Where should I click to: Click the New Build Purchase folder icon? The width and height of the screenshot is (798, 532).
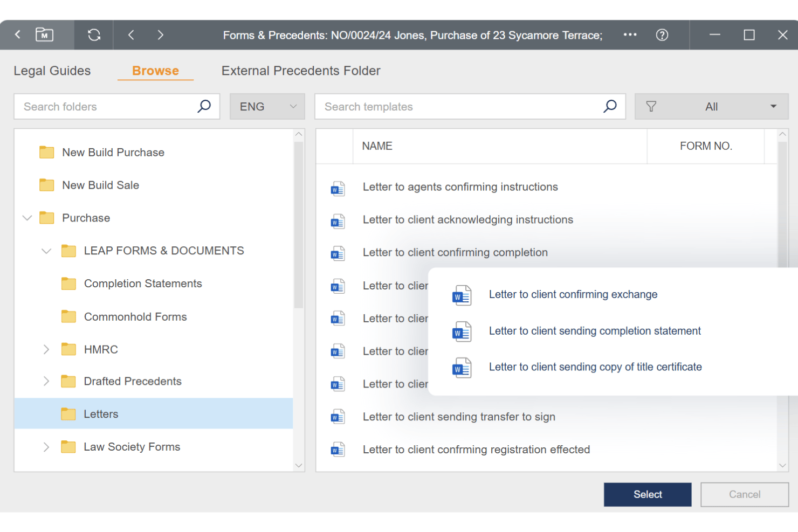[47, 152]
